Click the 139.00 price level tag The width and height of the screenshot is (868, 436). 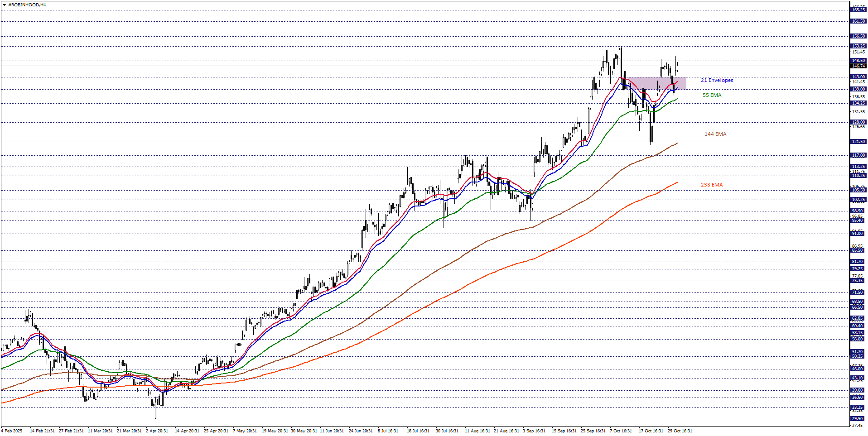pyautogui.click(x=858, y=89)
